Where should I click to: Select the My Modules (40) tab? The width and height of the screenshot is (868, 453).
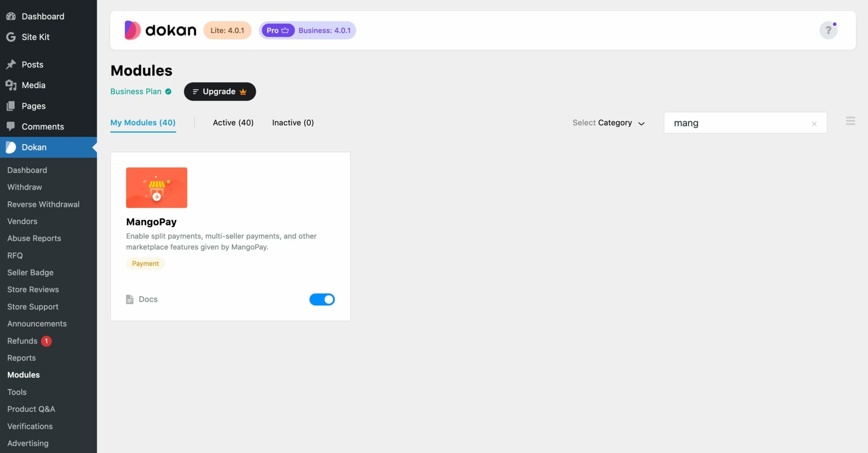143,123
